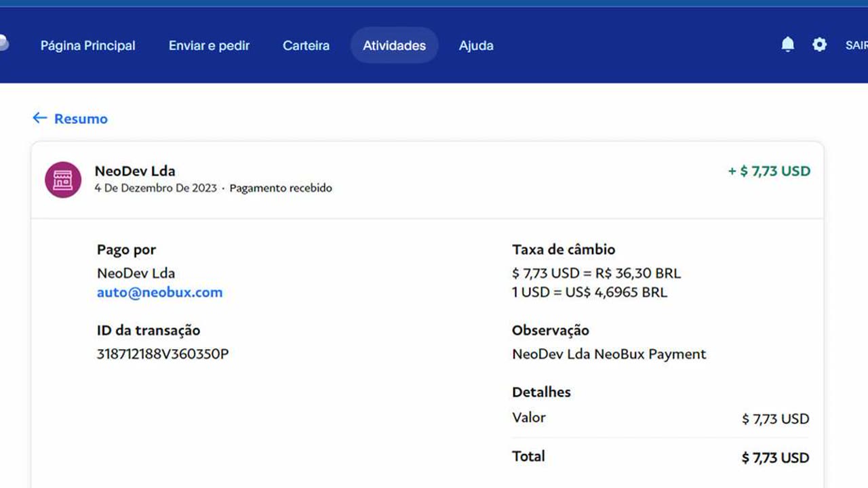Click the ID da transação heading
The width and height of the screenshot is (868, 488).
(x=149, y=330)
